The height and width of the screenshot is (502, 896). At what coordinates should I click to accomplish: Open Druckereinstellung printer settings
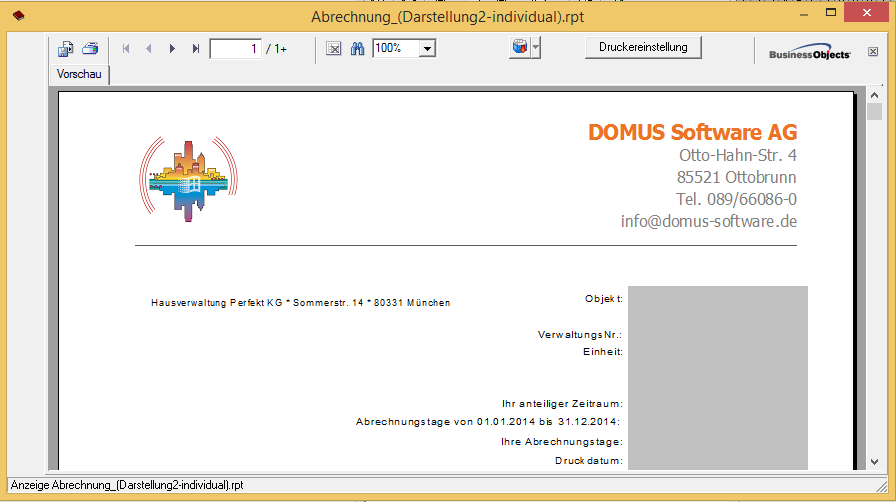coord(643,47)
